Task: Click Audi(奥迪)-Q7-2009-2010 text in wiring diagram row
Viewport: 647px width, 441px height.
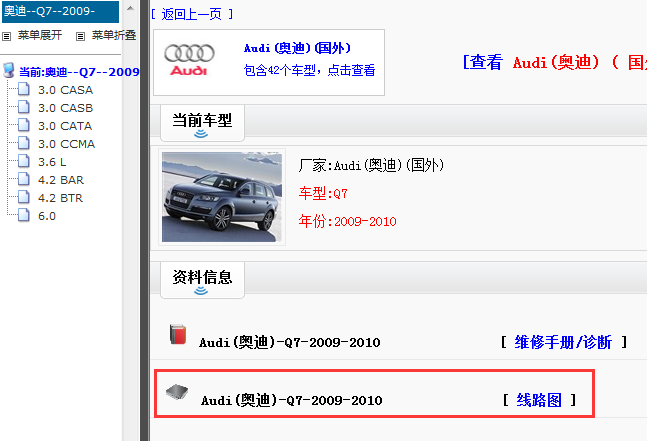Action: point(292,400)
